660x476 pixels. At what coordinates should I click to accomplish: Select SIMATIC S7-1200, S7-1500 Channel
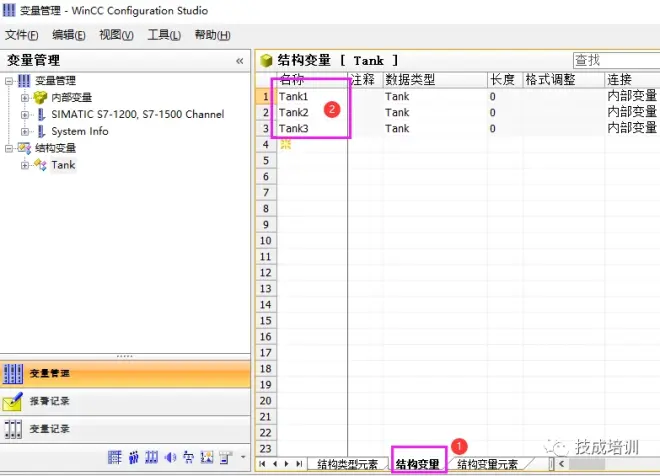(138, 114)
